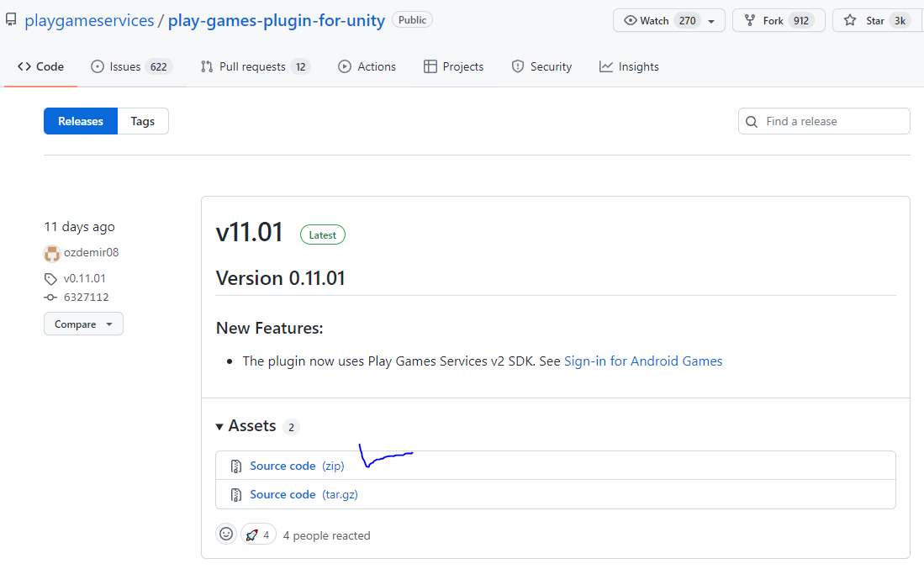Open the v11.01 release title
The height and width of the screenshot is (569, 924).
249,233
